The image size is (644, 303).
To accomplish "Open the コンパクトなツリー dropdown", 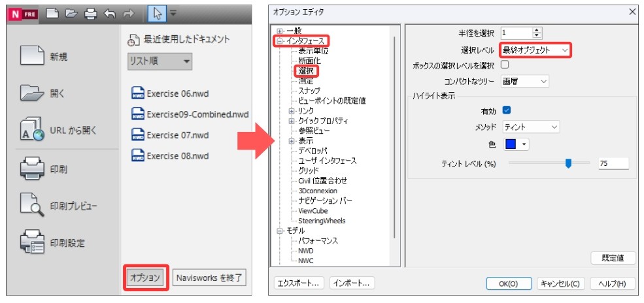I will 525,82.
